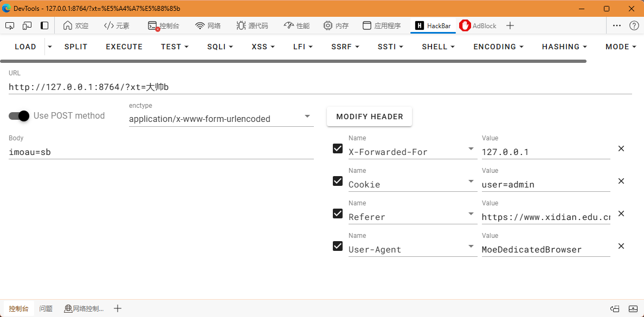Remove the X-Forwarded-For header row
The image size is (644, 317).
click(x=621, y=148)
